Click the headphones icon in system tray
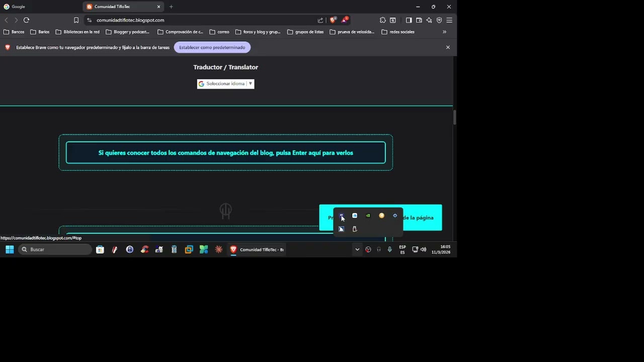 (x=379, y=249)
